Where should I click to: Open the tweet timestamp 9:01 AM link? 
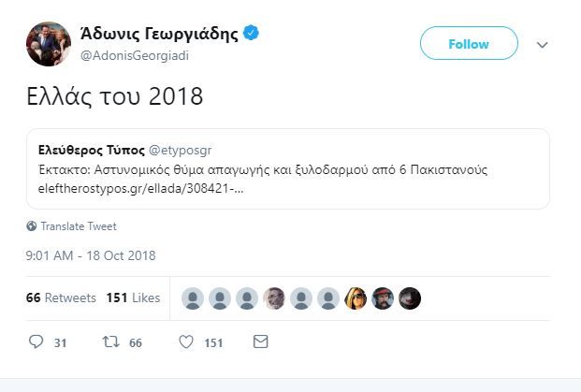click(91, 255)
